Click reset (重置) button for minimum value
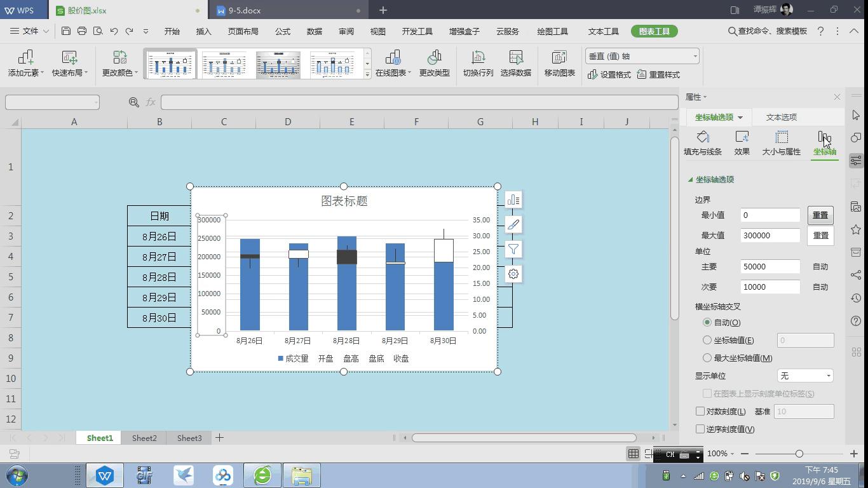The image size is (868, 488). pos(820,215)
